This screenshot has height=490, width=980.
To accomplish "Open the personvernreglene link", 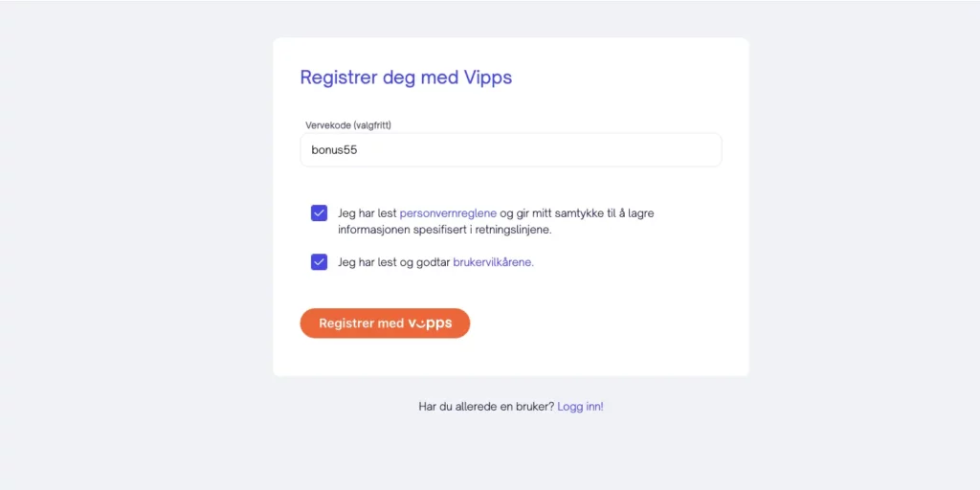I will (x=448, y=213).
